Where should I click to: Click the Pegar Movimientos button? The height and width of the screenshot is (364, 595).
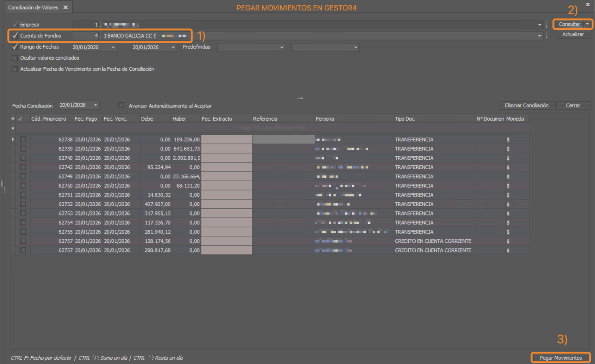click(561, 358)
